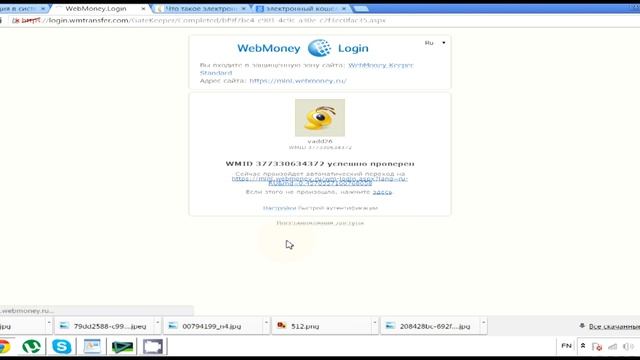Screen dimensions: 640x360
Task: Switch to the 'Что такое электрон' tab
Action: pos(201,9)
